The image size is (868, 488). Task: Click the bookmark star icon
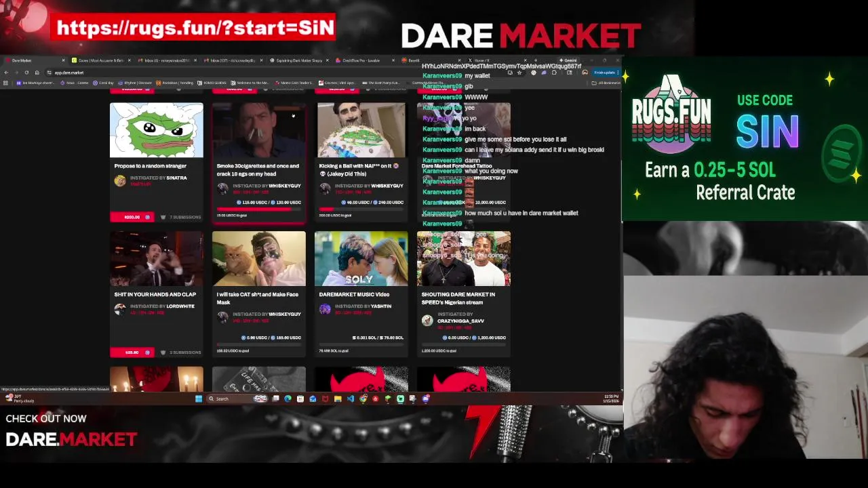point(519,73)
